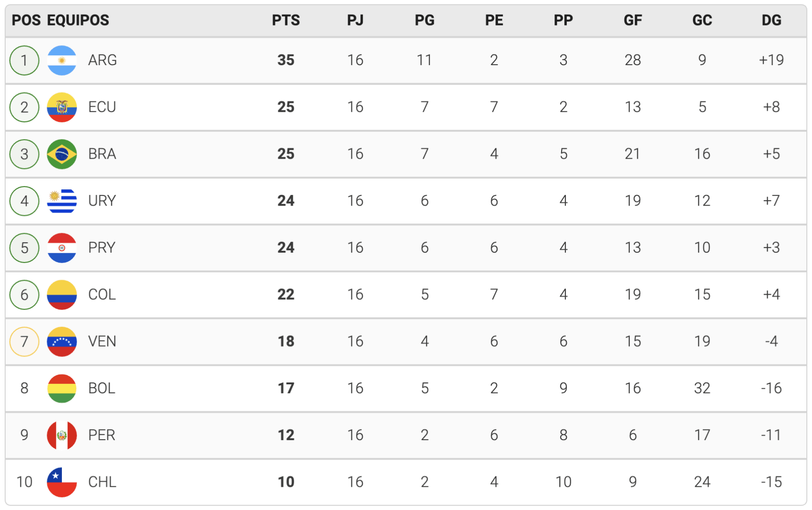Viewport: 812px width, 510px height.
Task: Click the Ecuador flag icon
Action: point(62,107)
